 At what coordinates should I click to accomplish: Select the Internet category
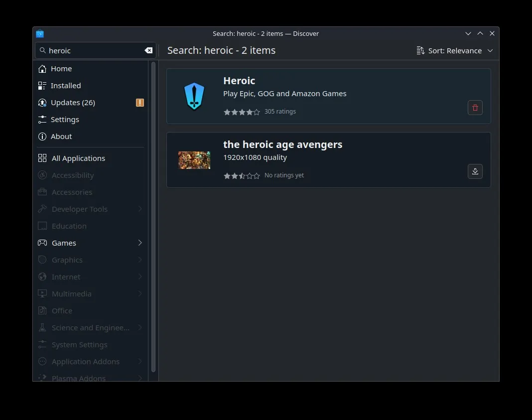(x=91, y=277)
